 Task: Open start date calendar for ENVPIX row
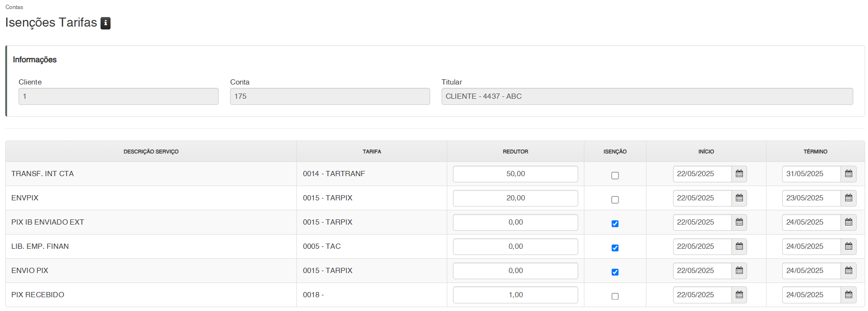click(739, 198)
